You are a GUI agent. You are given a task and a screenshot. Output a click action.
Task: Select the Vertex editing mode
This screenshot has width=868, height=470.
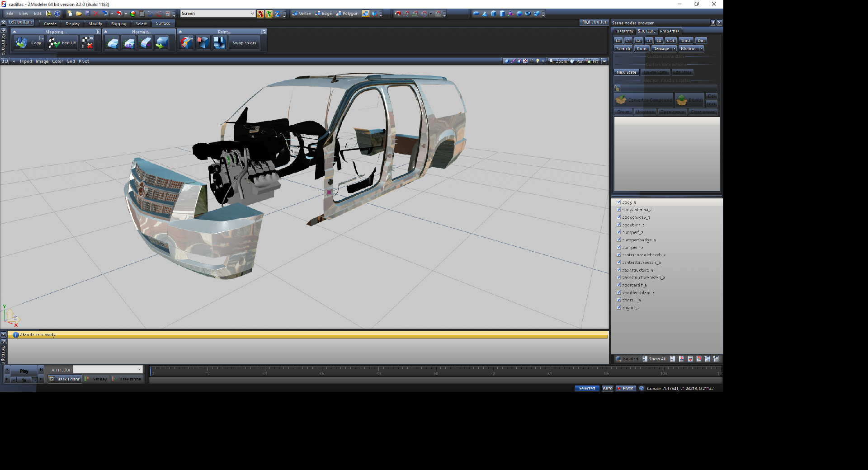tap(302, 14)
